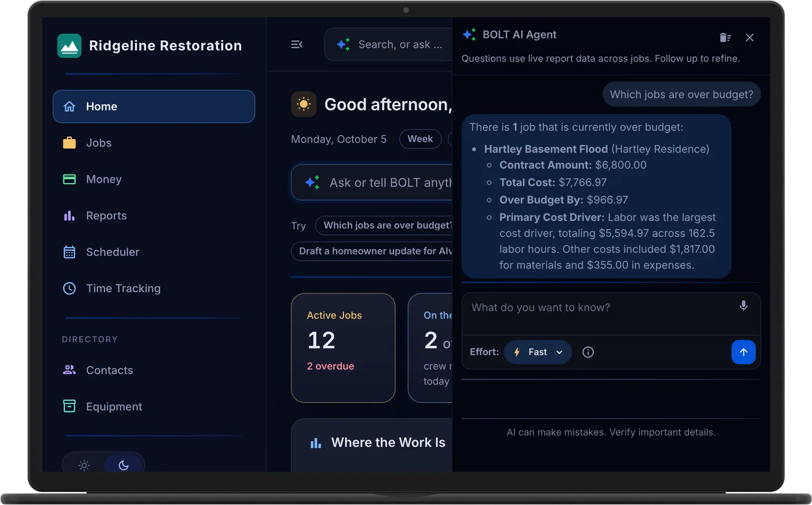Screen dimensions: 812x505
Task: Click the Money card icon
Action: (70, 179)
